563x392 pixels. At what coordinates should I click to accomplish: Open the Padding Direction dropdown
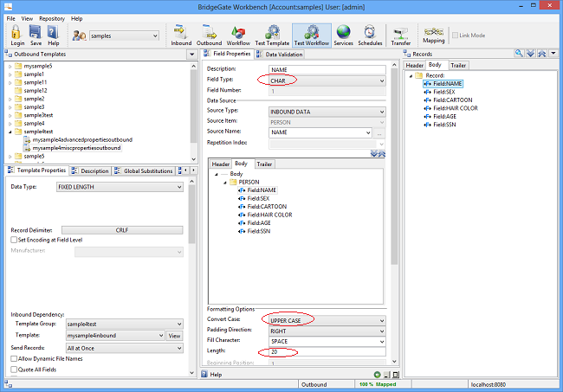coord(327,331)
